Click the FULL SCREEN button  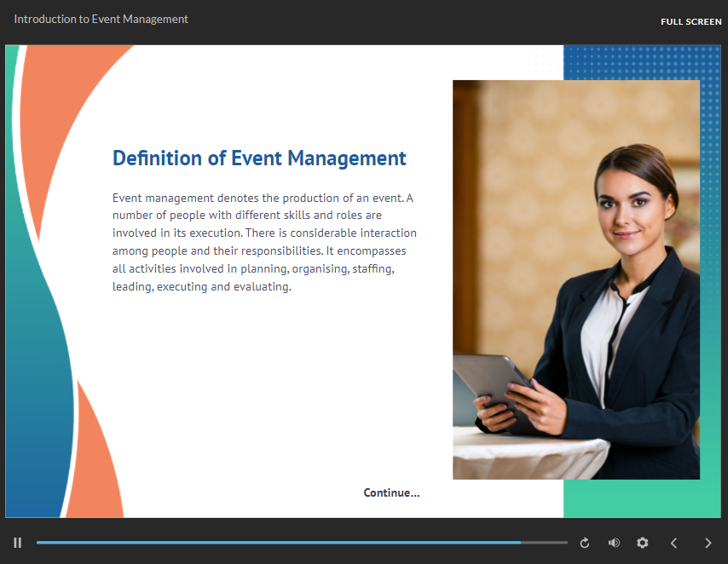point(690,22)
